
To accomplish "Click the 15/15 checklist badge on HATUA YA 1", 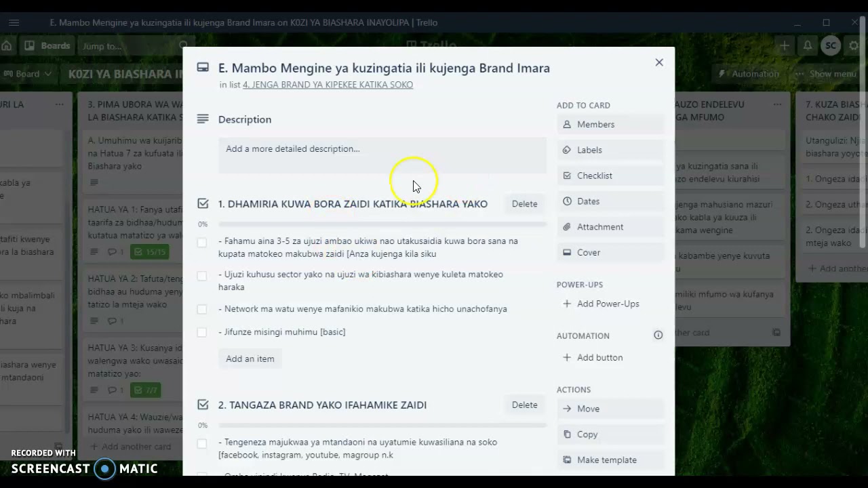I will coord(149,252).
